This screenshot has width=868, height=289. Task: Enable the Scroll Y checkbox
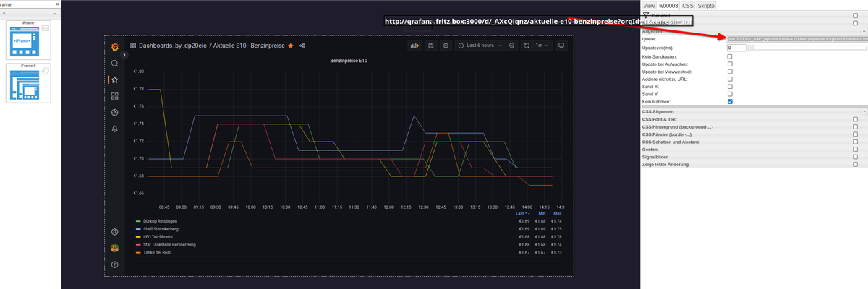(730, 94)
